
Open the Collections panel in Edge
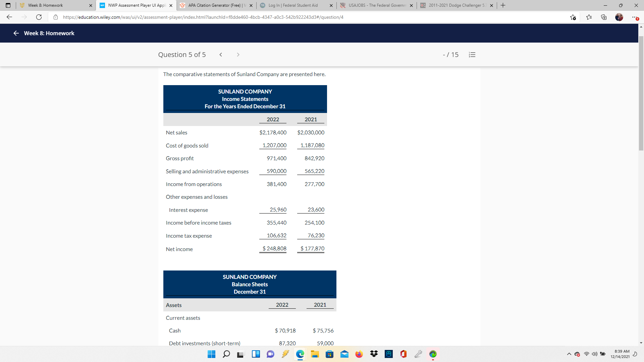(604, 17)
